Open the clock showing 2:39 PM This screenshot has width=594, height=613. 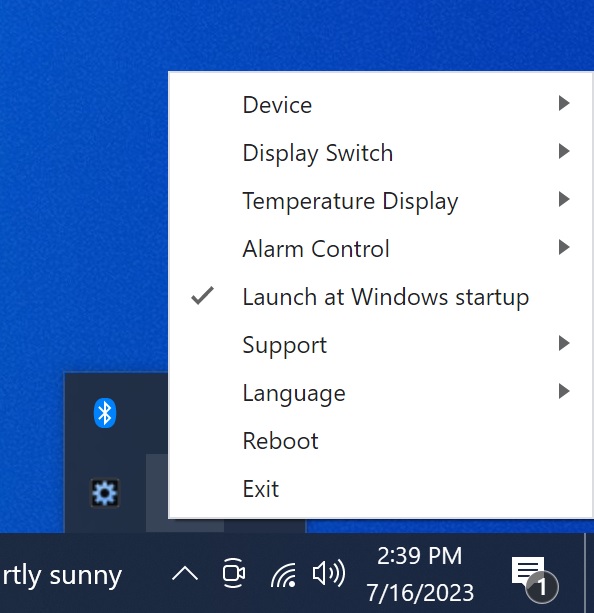coord(420,574)
